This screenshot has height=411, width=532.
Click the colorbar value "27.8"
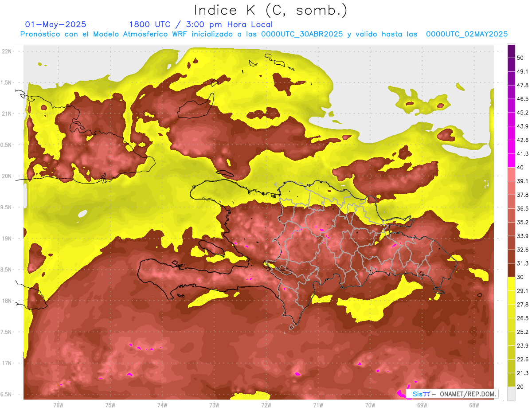523,305
